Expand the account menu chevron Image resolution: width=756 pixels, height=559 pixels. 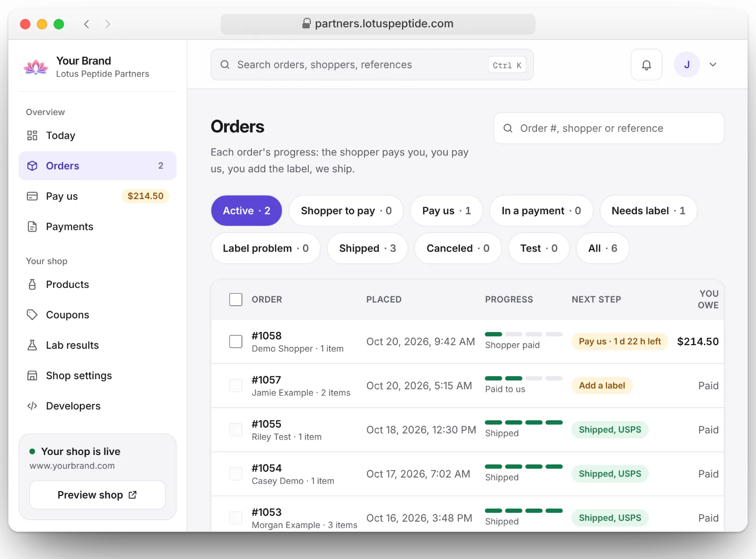(713, 65)
